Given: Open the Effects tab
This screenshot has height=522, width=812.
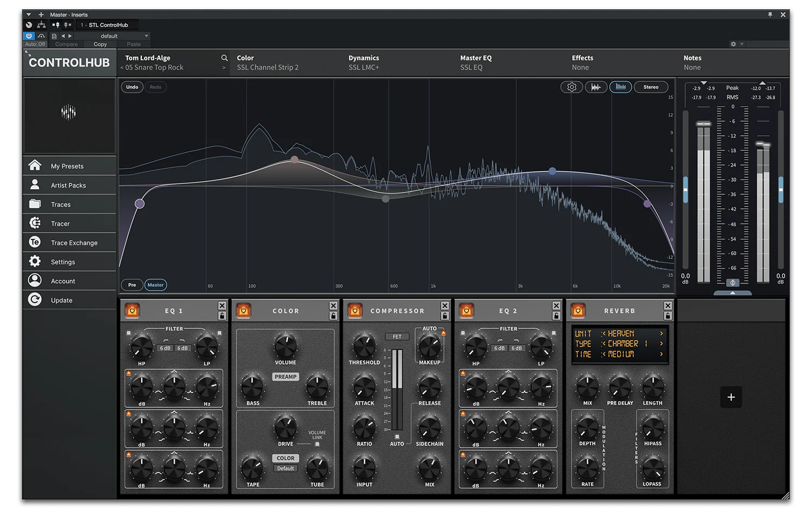Looking at the screenshot, I should point(582,63).
